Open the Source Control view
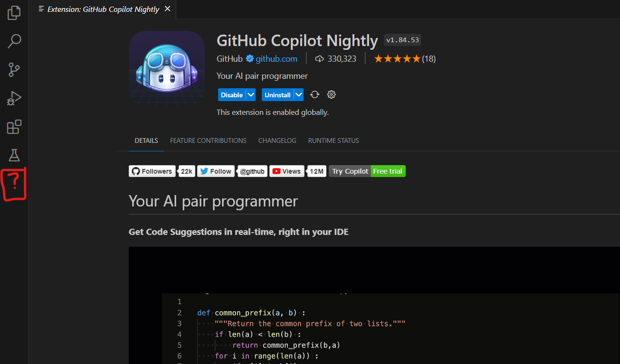This screenshot has height=364, width=620. click(x=14, y=70)
